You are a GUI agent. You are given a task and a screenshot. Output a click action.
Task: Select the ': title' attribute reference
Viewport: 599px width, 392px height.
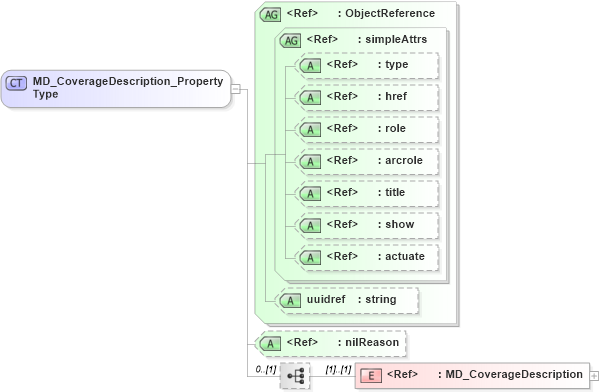point(392,192)
